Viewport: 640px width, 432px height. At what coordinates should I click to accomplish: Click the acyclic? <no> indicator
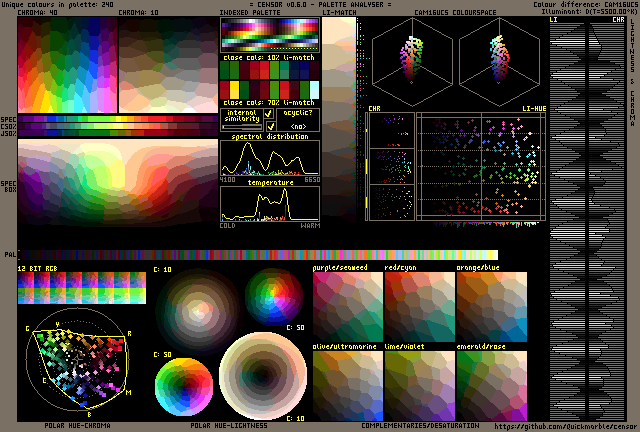(x=298, y=120)
